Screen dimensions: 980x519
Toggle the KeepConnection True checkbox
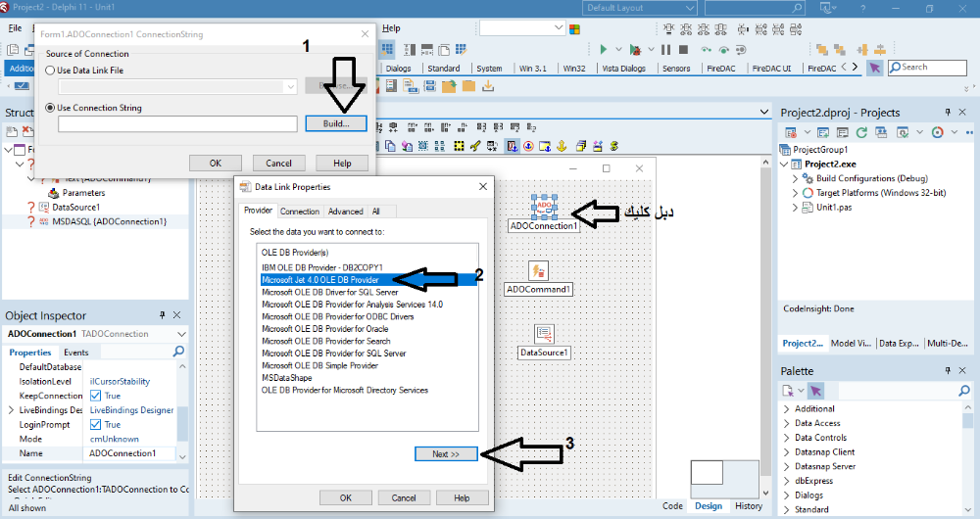pyautogui.click(x=96, y=396)
